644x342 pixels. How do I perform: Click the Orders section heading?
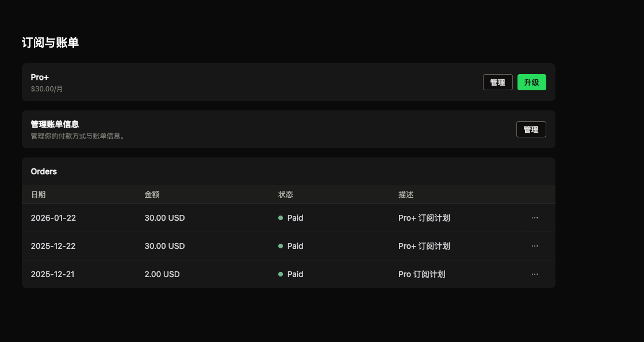(x=44, y=171)
